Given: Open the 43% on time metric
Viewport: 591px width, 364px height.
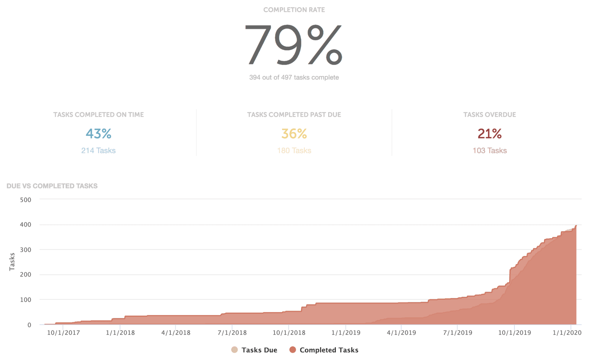Looking at the screenshot, I should point(98,134).
